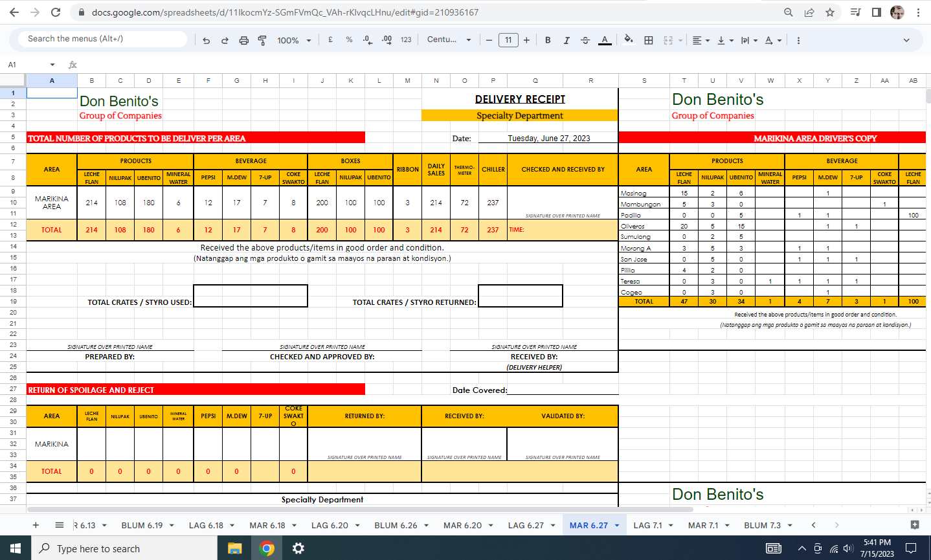Toggle italic formatting
Screen dimensions: 931x560
pyautogui.click(x=566, y=40)
